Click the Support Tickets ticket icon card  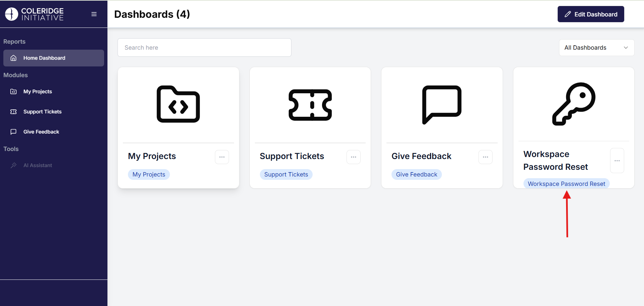pyautogui.click(x=310, y=105)
